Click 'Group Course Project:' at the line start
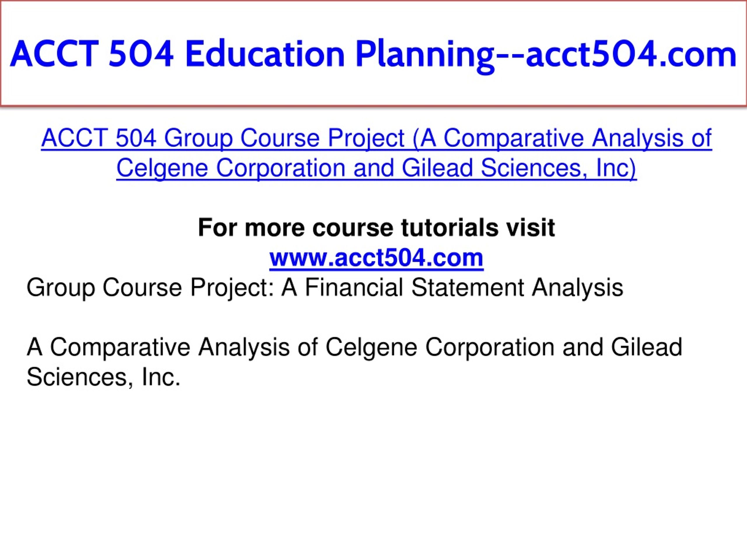This screenshot has width=747, height=560. [150, 288]
